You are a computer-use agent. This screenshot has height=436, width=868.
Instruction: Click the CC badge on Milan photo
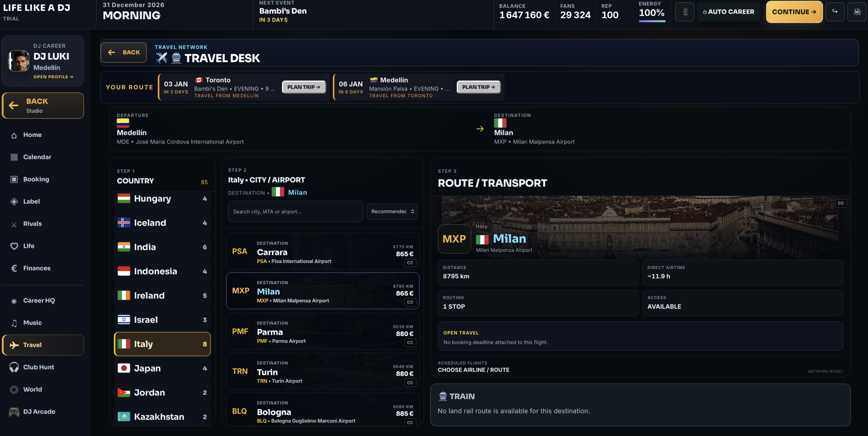click(841, 203)
